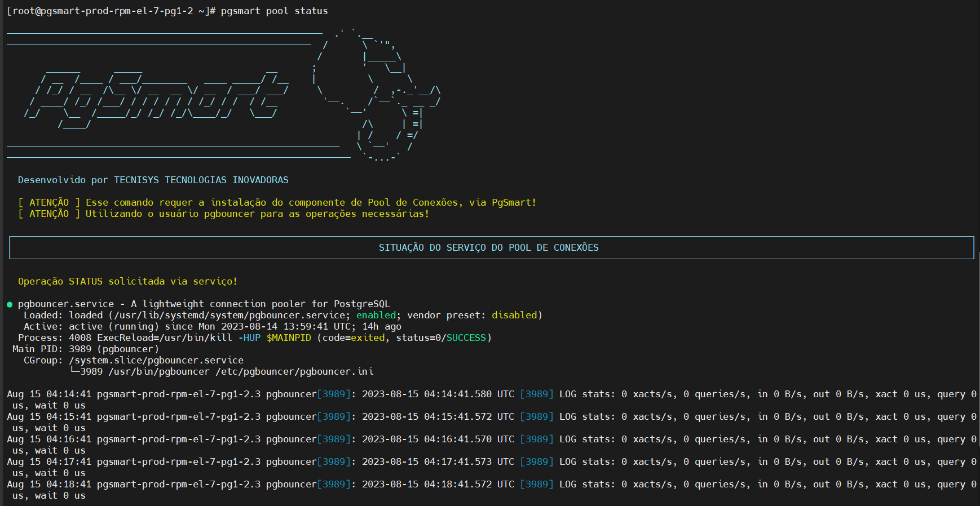Click the 'Aug 15 04:16:41' log timestamp
This screenshot has height=506, width=980.
pos(49,439)
